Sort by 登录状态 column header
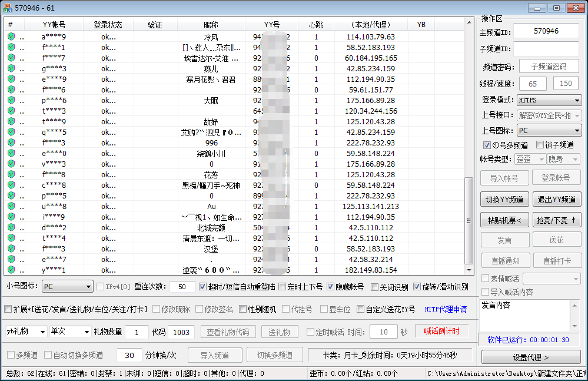 click(x=108, y=25)
